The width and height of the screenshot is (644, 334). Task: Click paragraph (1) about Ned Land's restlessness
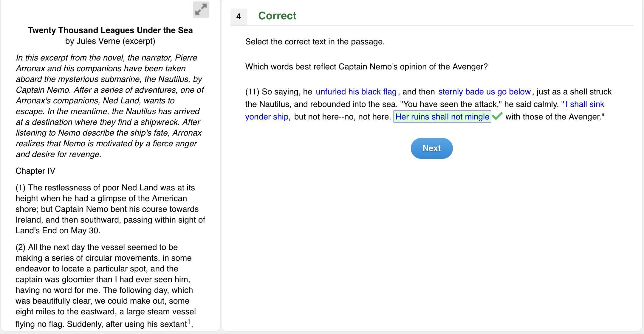coord(110,209)
